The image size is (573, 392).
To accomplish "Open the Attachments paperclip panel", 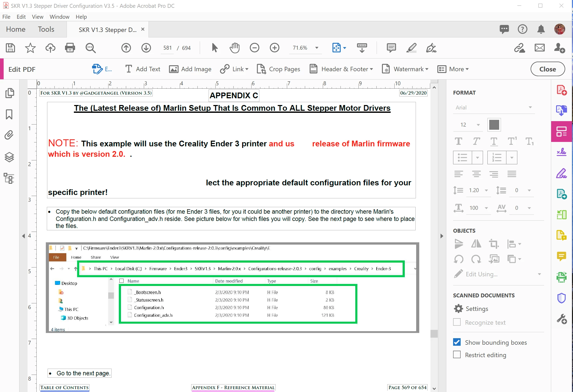I will [9, 135].
